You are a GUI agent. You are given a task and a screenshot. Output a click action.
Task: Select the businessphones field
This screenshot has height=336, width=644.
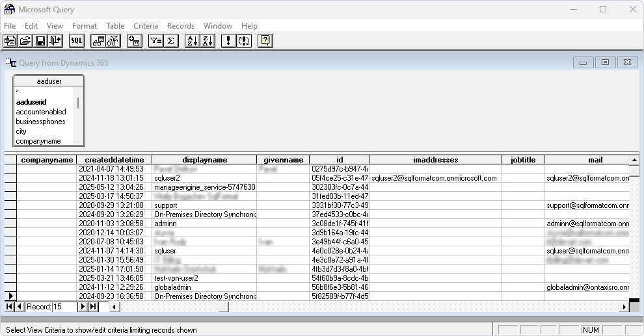[40, 122]
